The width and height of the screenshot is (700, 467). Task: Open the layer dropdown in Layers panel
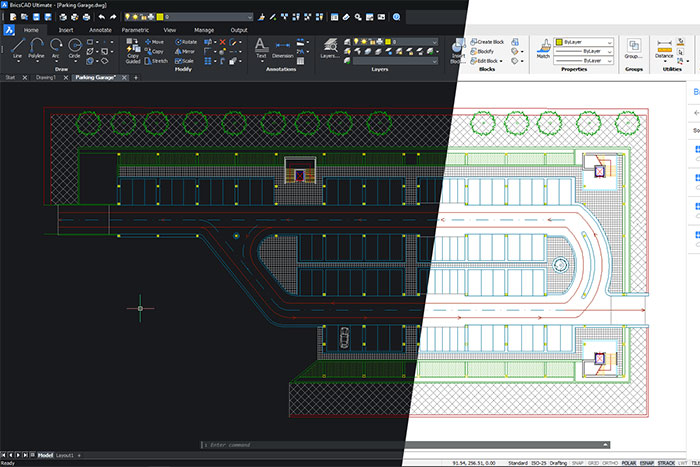pyautogui.click(x=433, y=42)
